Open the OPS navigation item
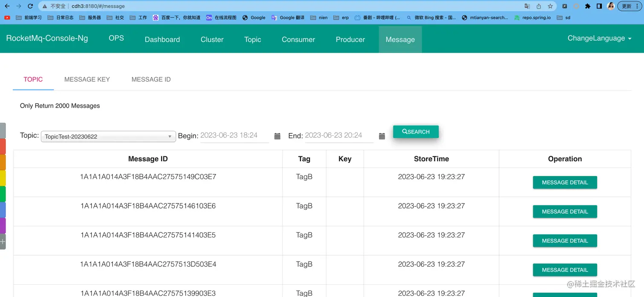Screen dimensions: 644x297 pyautogui.click(x=116, y=38)
